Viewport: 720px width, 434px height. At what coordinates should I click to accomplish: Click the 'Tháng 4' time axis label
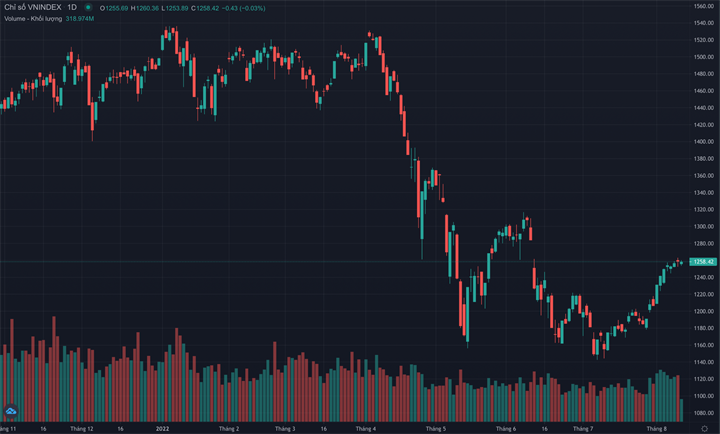point(366,428)
